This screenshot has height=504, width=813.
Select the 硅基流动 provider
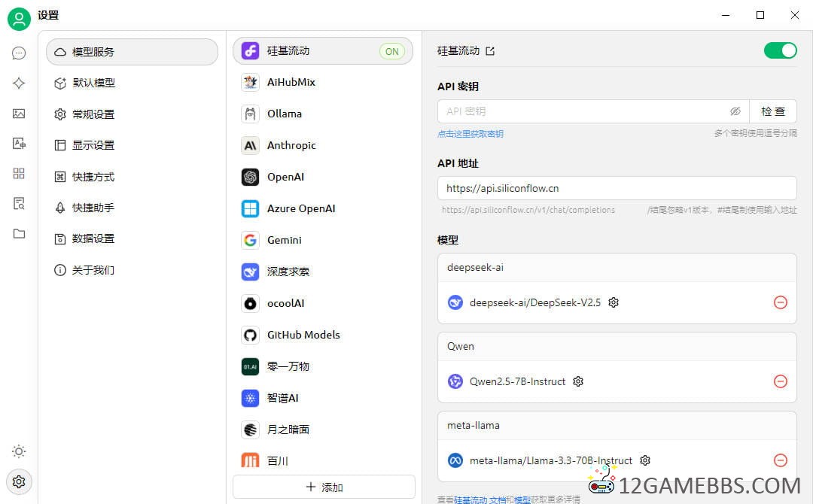[x=323, y=50]
